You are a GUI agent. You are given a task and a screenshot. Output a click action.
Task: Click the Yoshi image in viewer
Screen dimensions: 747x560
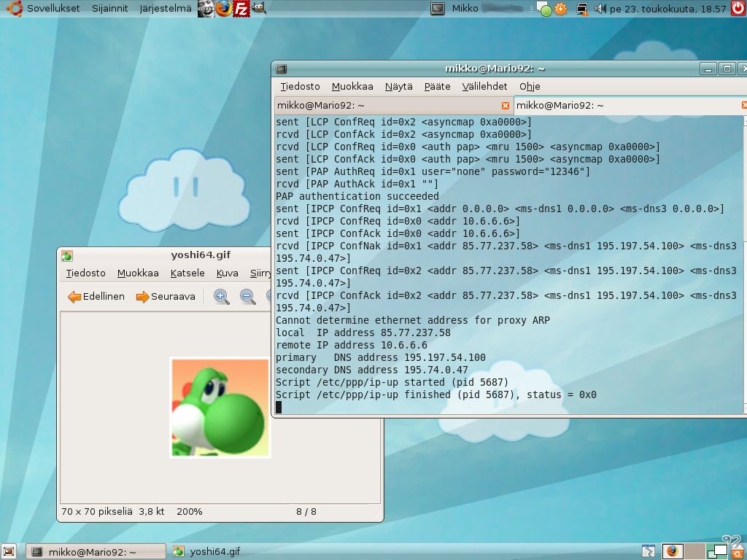point(220,408)
